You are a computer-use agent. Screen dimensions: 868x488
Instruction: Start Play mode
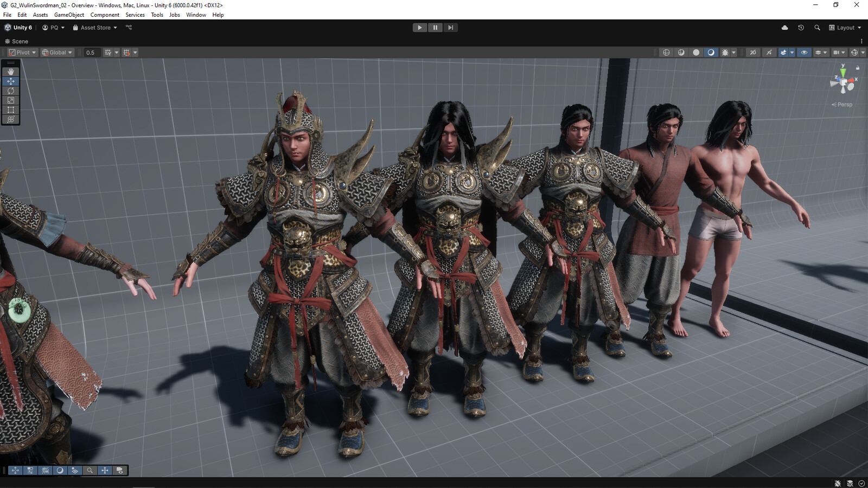click(420, 28)
